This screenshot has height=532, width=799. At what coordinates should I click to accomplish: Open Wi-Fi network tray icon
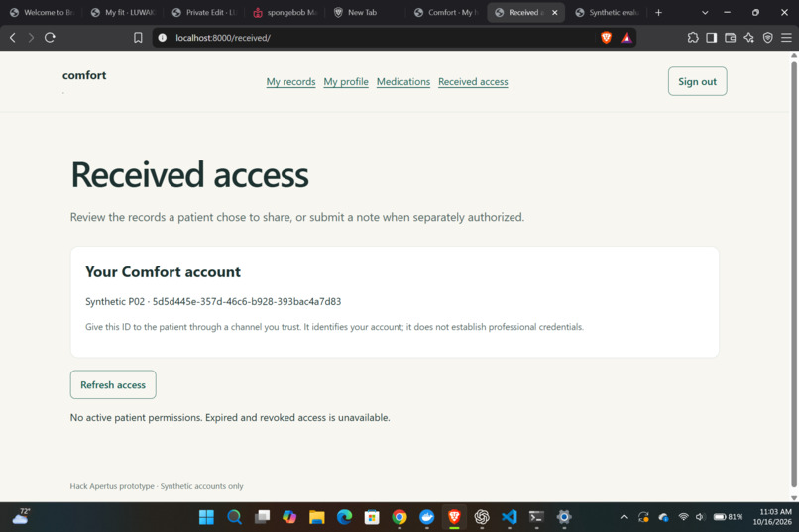tap(683, 517)
